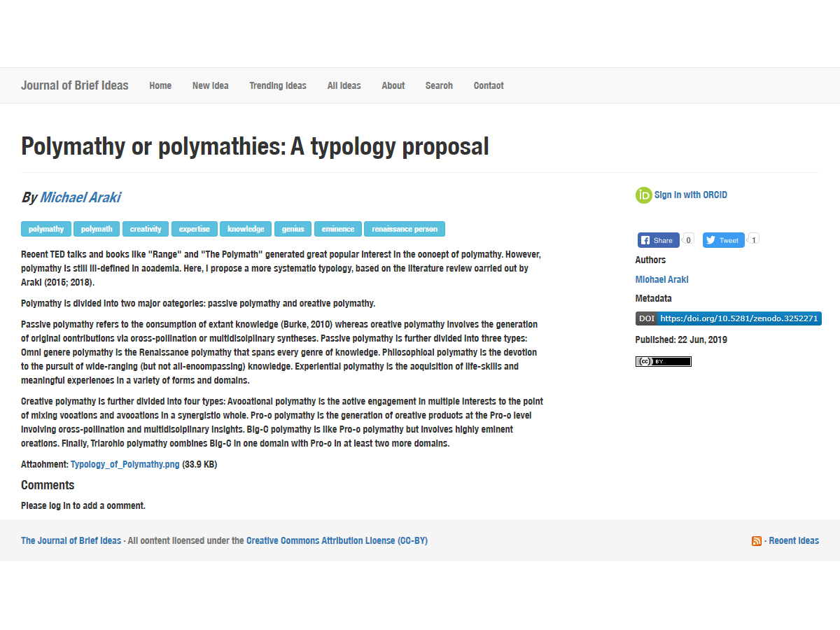
Task: Select the renaissance person tag
Action: pos(405,229)
